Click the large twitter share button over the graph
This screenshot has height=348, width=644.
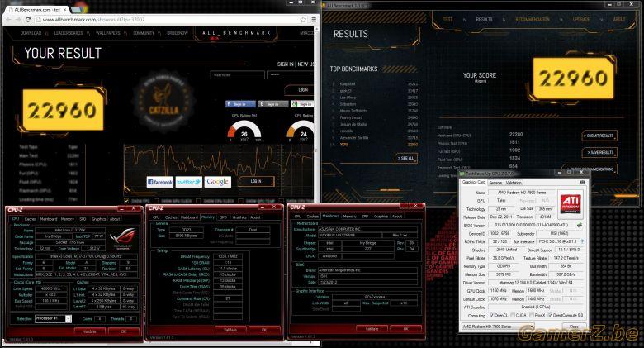click(x=189, y=182)
